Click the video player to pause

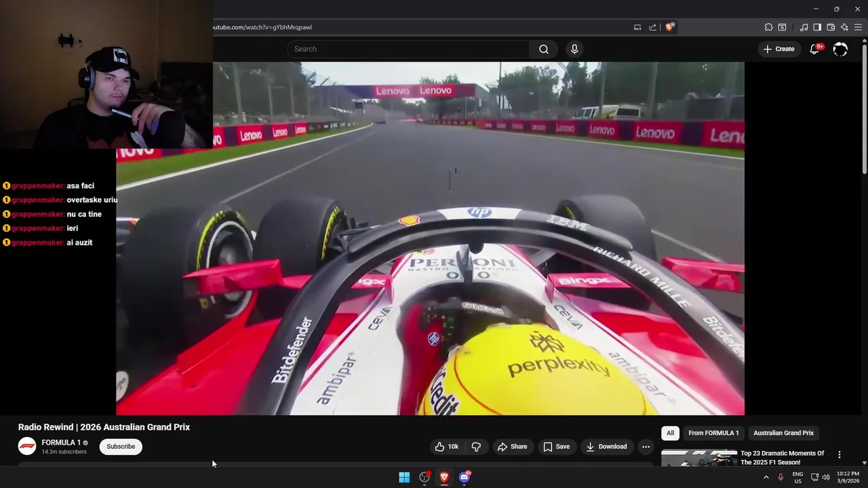point(430,239)
